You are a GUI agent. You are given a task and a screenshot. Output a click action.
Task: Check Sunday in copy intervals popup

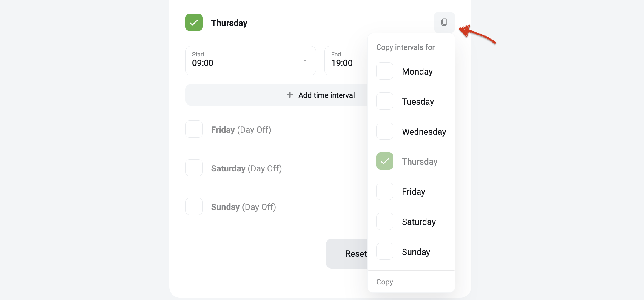(385, 251)
